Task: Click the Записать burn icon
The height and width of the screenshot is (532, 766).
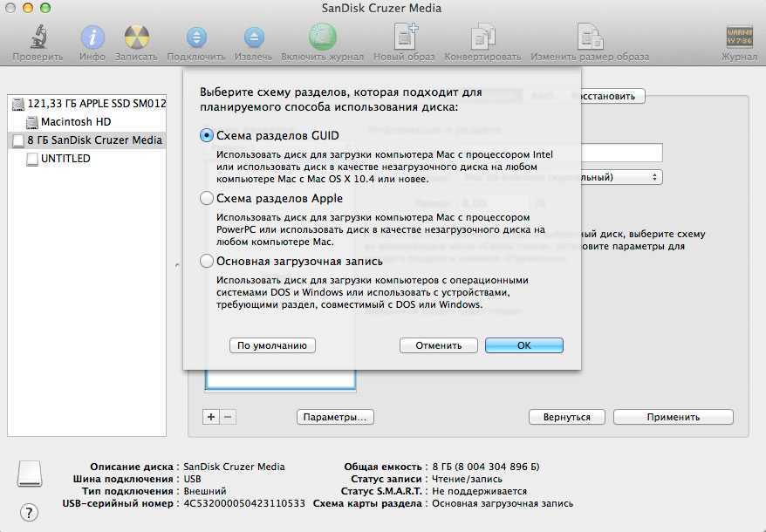Action: 136,38
